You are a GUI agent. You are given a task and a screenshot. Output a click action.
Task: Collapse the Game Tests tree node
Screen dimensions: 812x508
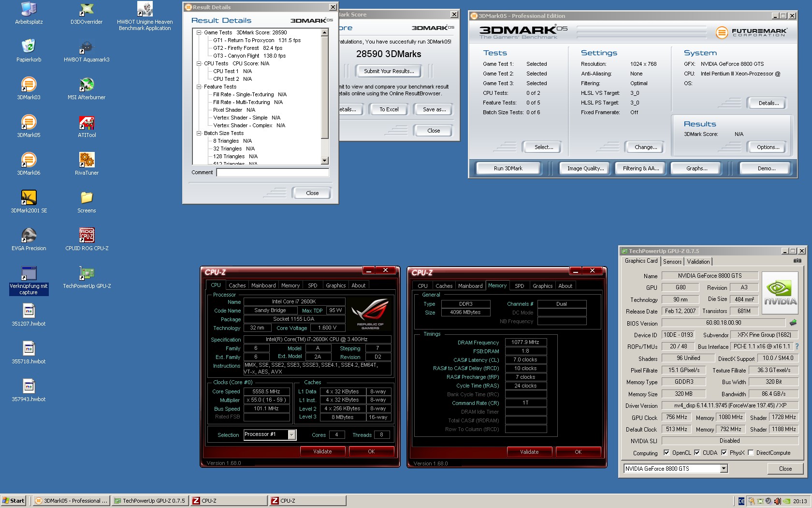coord(199,32)
